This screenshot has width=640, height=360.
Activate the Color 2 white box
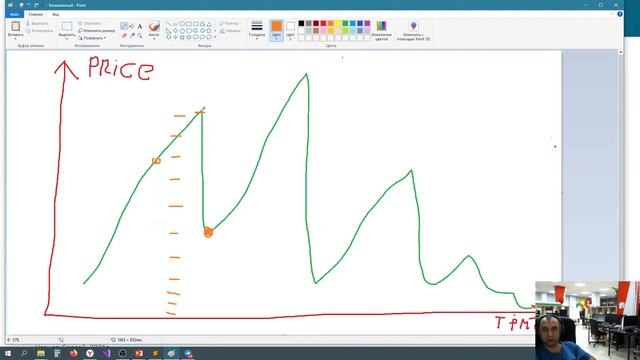pyautogui.click(x=290, y=30)
